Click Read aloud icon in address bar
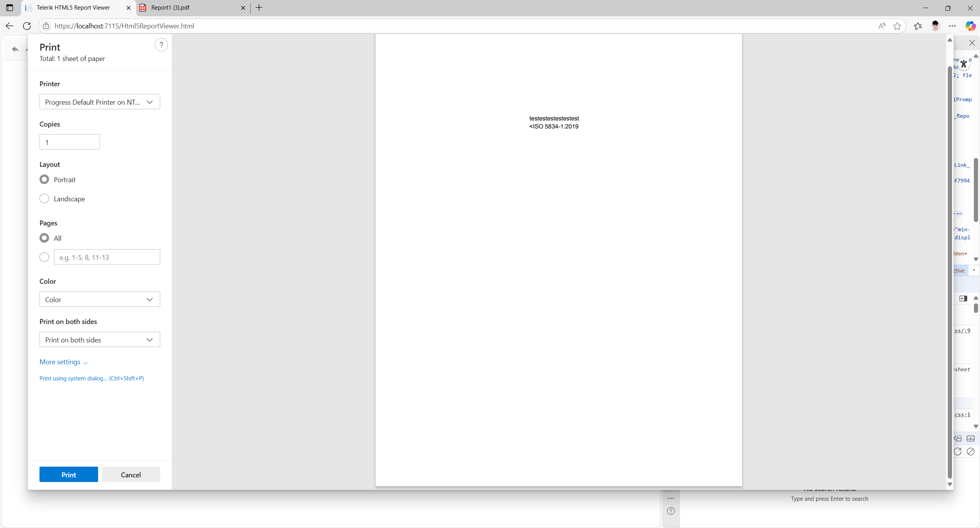The width and height of the screenshot is (980, 528). [x=882, y=26]
